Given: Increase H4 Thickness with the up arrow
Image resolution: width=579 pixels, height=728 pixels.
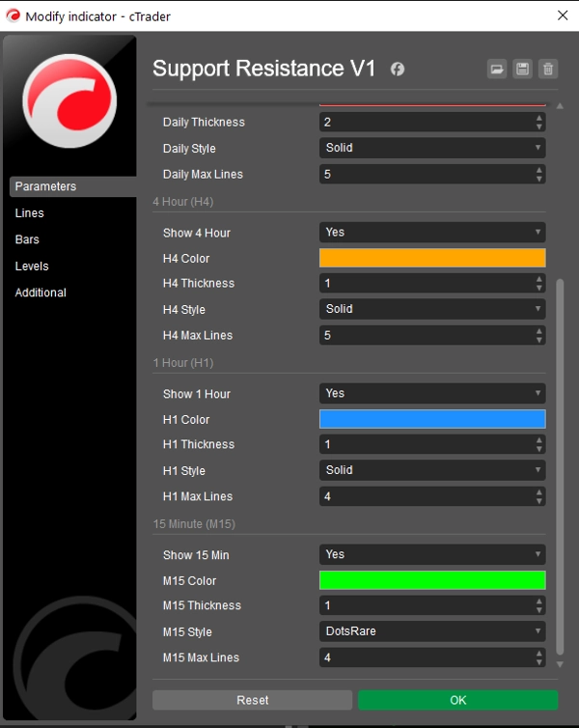Looking at the screenshot, I should pos(538,279).
